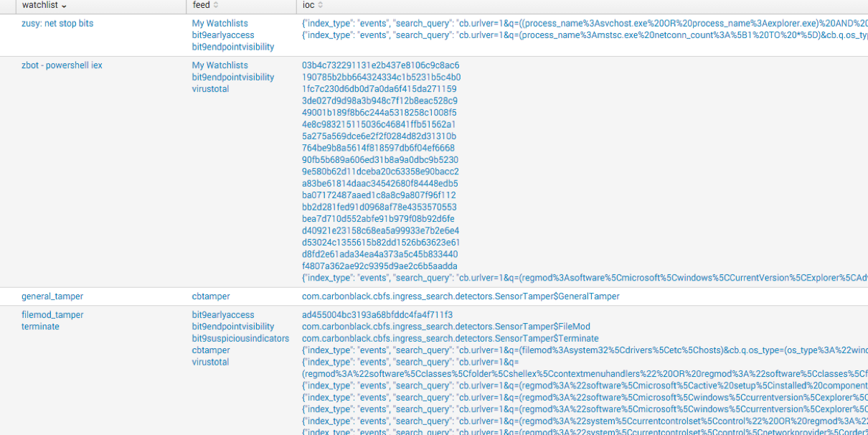Screen dimensions: 868x435
Task: Select the general_tamper watchlist entry
Action: click(x=52, y=296)
